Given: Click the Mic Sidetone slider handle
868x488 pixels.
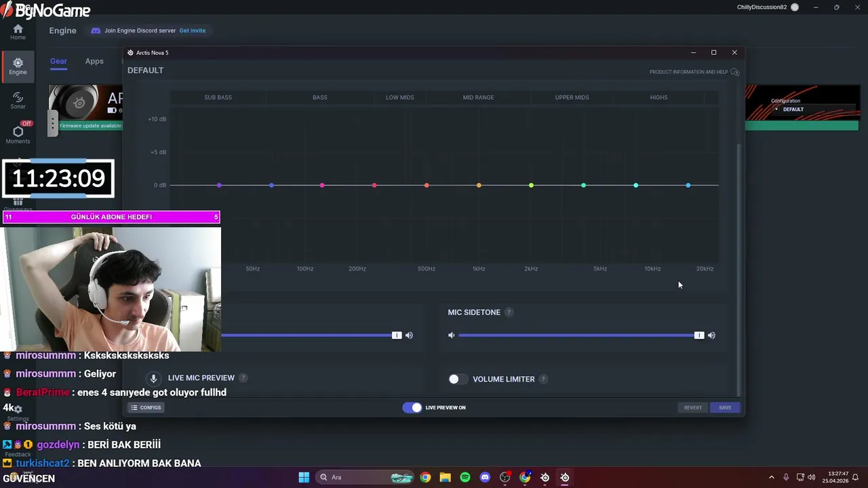Looking at the screenshot, I should point(699,335).
